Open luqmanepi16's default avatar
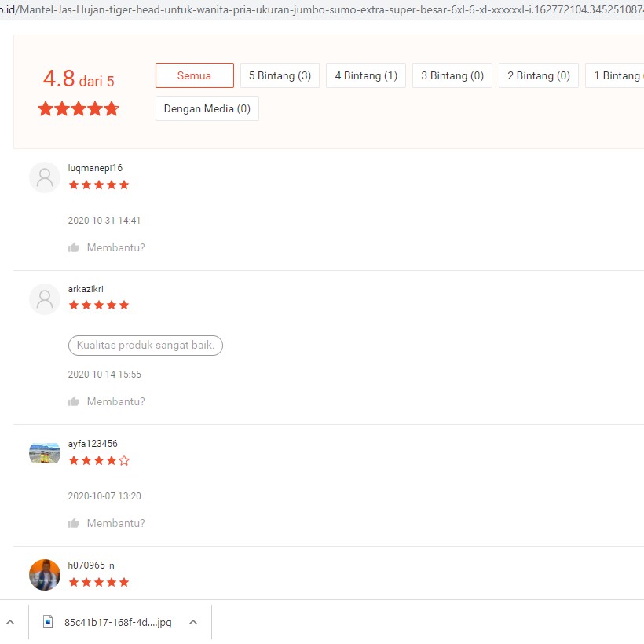Screen dimensions: 644x644 tap(45, 177)
